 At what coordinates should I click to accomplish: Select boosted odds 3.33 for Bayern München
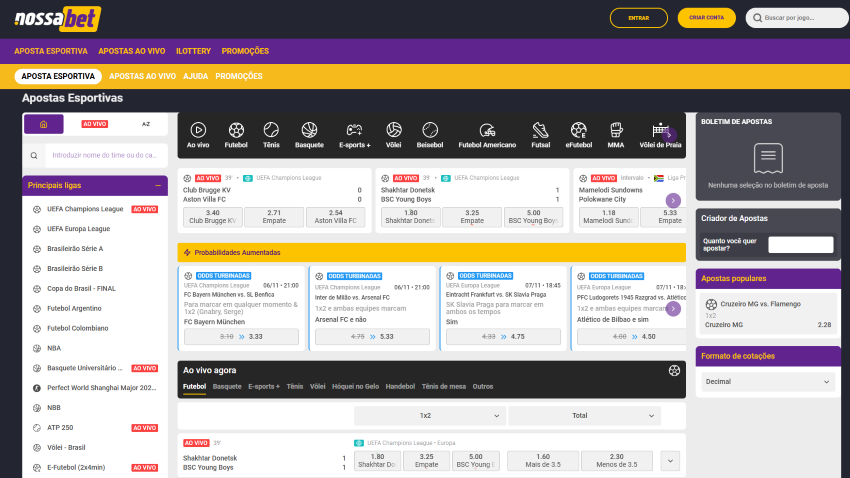[241, 337]
